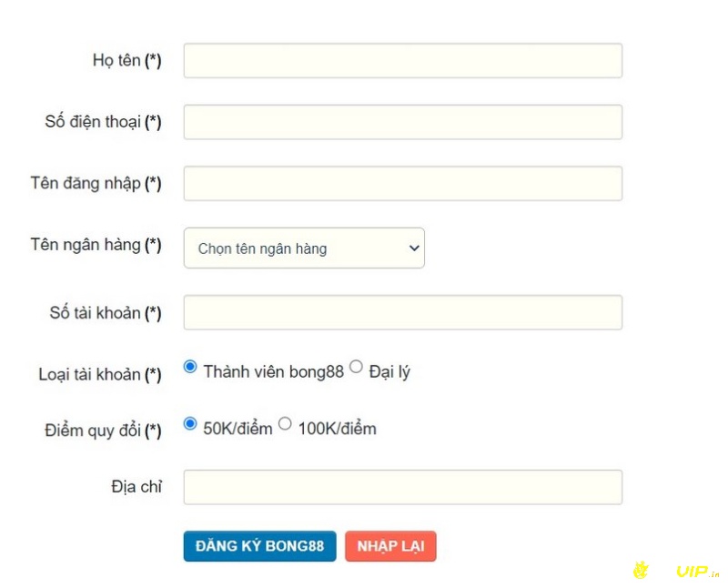Image resolution: width=728 pixels, height=588 pixels.
Task: Click the Tên đăng nhập (*) label
Action: click(x=96, y=183)
